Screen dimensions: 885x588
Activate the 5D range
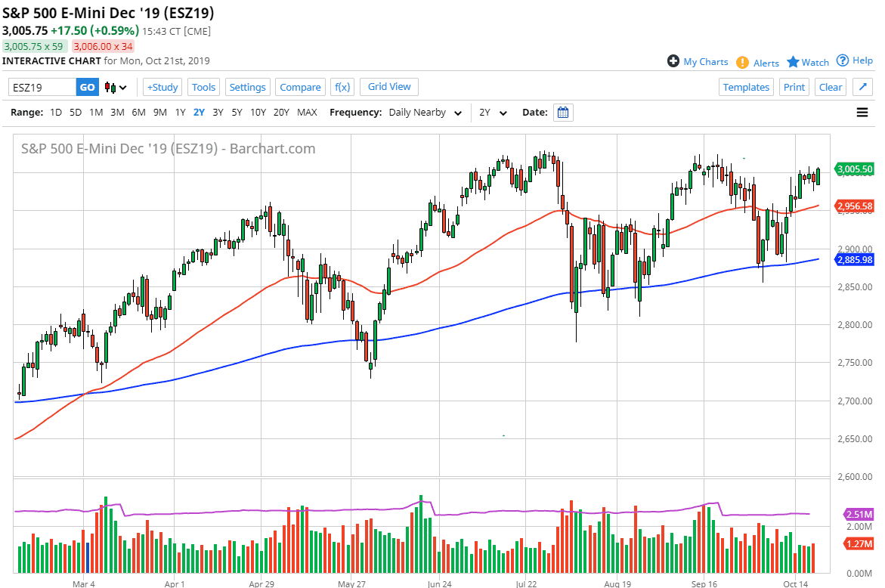(x=75, y=112)
